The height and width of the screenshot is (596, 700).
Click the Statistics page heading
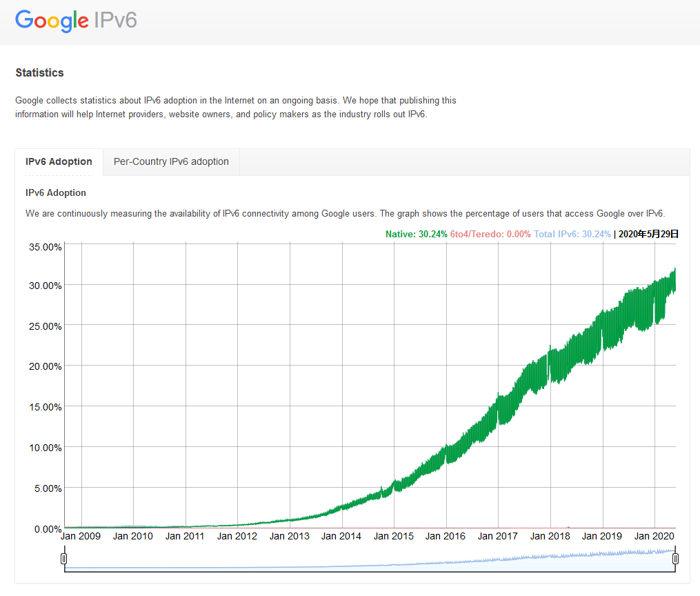(x=39, y=72)
